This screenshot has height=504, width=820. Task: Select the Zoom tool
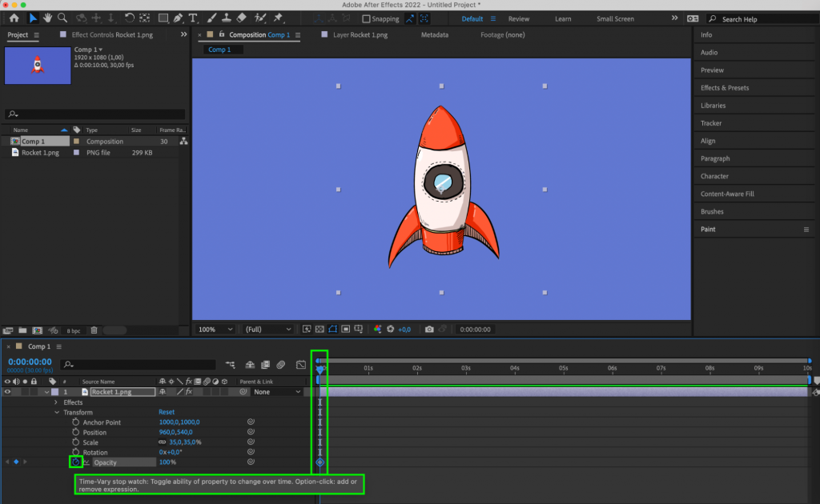(x=62, y=18)
